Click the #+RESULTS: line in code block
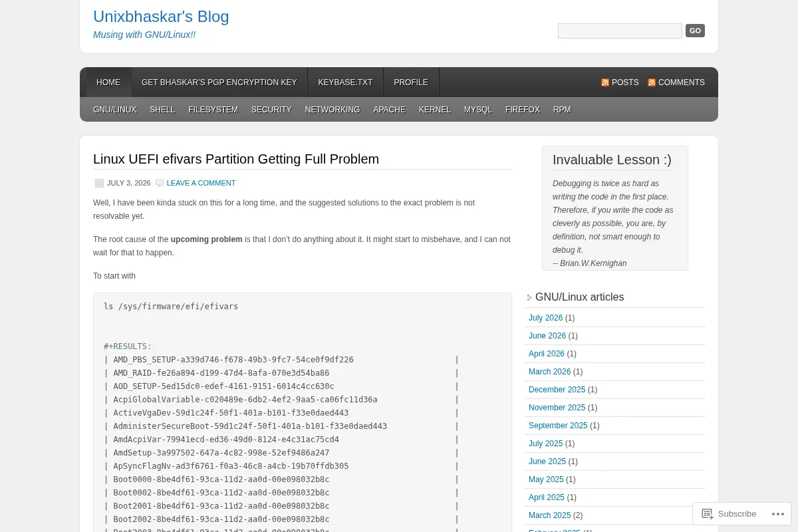798x532 pixels. (128, 346)
